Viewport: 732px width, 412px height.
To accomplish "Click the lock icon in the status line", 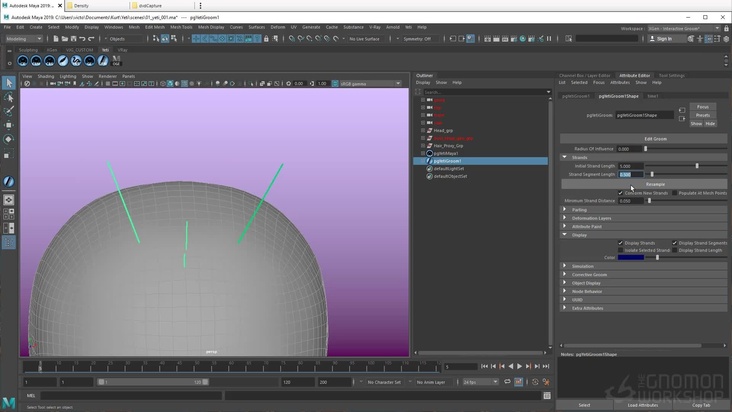I will coord(268,39).
